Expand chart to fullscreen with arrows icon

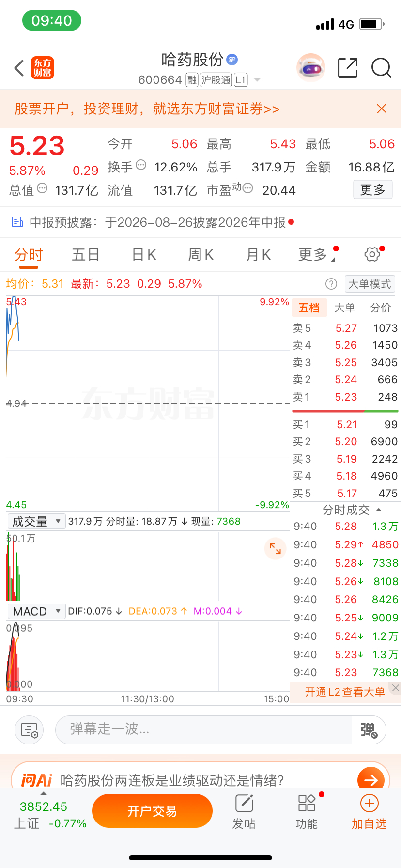click(275, 548)
